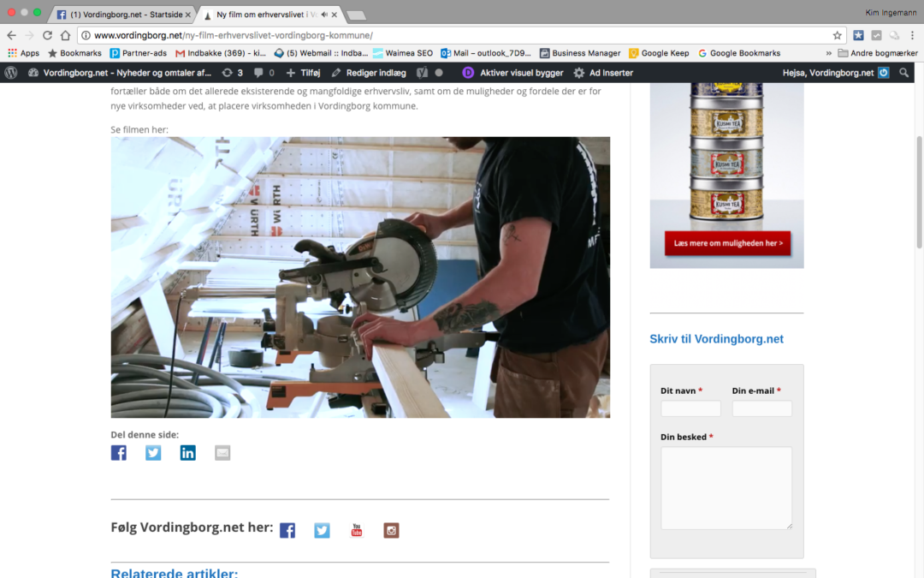Open Ad Inserter settings

tap(603, 73)
